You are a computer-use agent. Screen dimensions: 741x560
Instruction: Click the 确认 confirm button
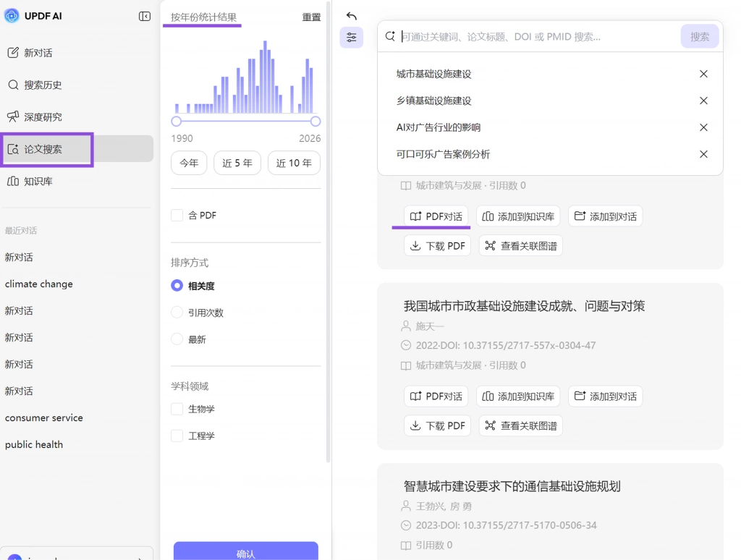coord(246,551)
